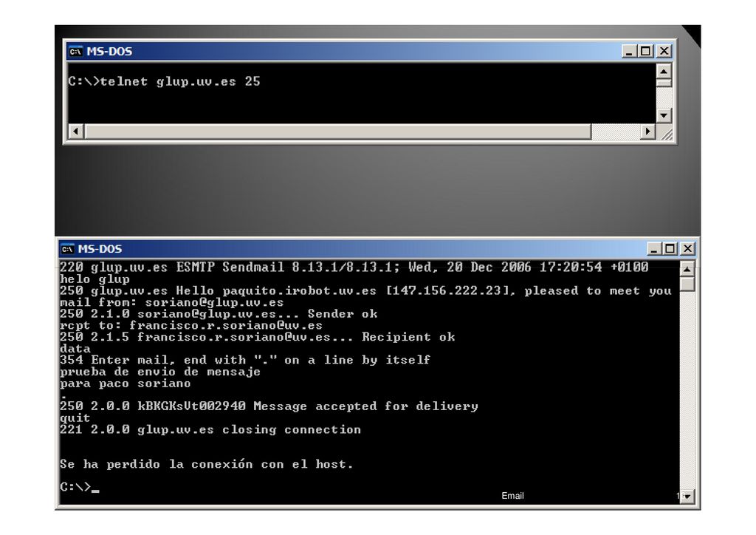Screen dimensions: 756x535
Task: Click the 'mail from: soriano@glup.uv.es' line
Action: point(171,302)
